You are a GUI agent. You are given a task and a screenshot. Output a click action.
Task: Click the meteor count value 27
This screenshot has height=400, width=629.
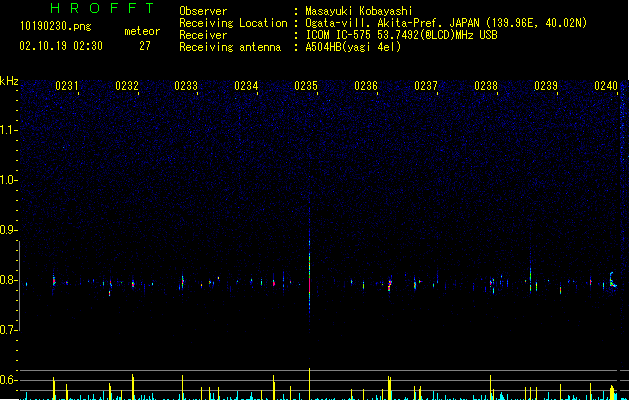[145, 46]
